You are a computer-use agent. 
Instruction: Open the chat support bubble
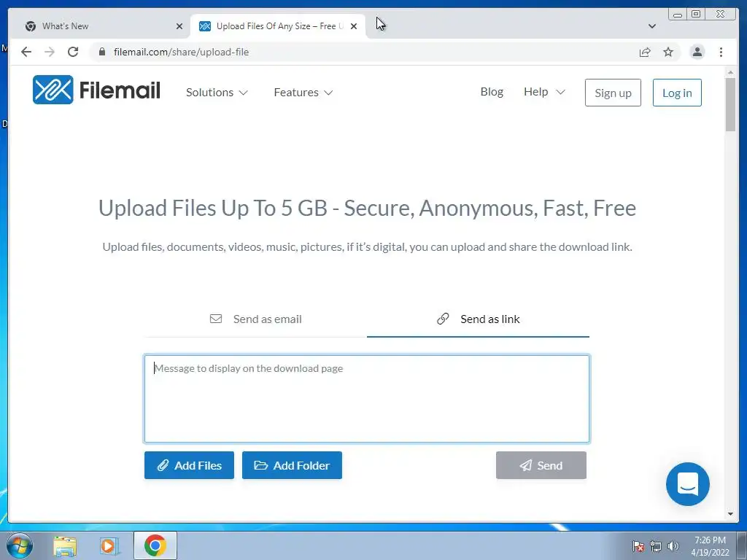[687, 484]
